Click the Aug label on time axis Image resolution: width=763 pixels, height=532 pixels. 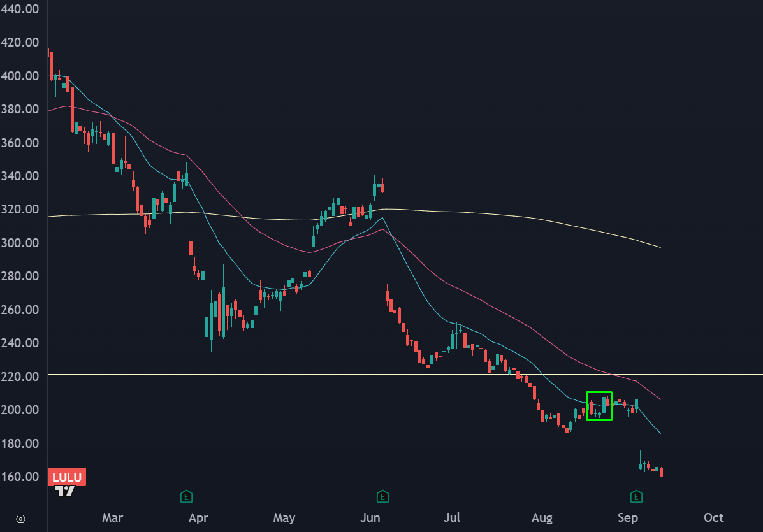542,518
